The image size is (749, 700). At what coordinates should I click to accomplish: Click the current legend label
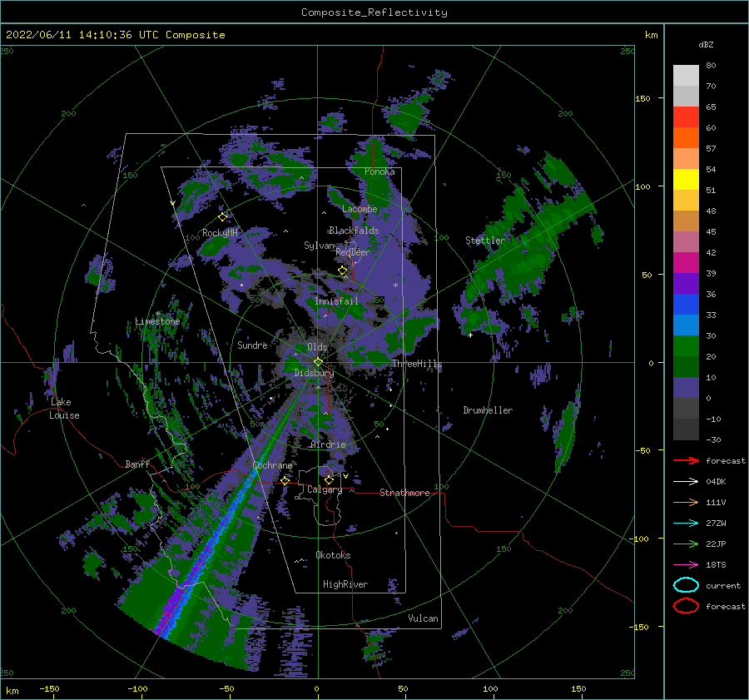tap(723, 585)
